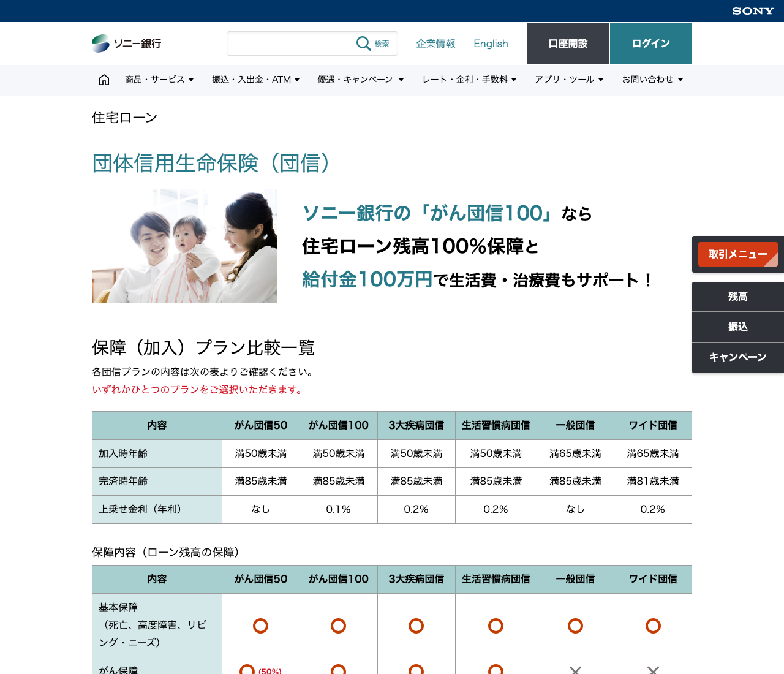Click the 口座開設 button
The height and width of the screenshot is (674, 784).
pos(568,44)
